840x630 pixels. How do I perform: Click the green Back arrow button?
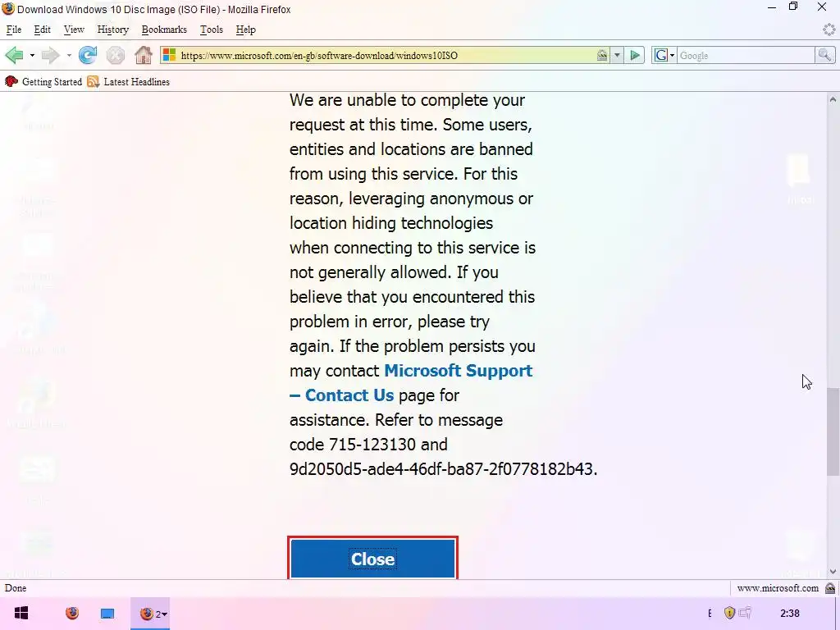pos(14,55)
